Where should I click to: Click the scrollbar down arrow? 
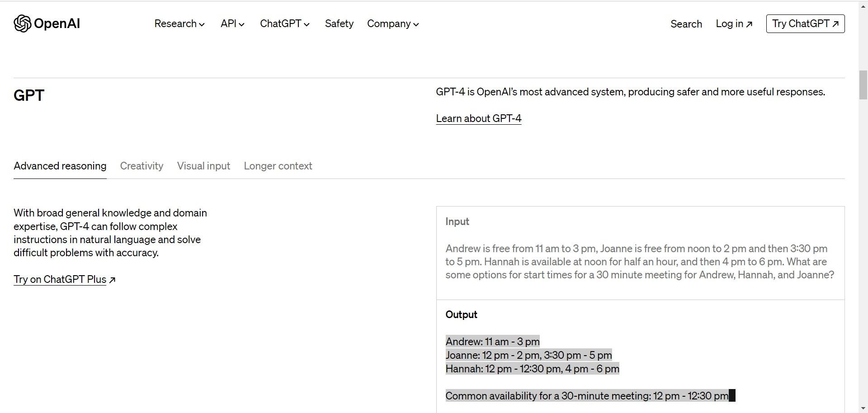863,409
